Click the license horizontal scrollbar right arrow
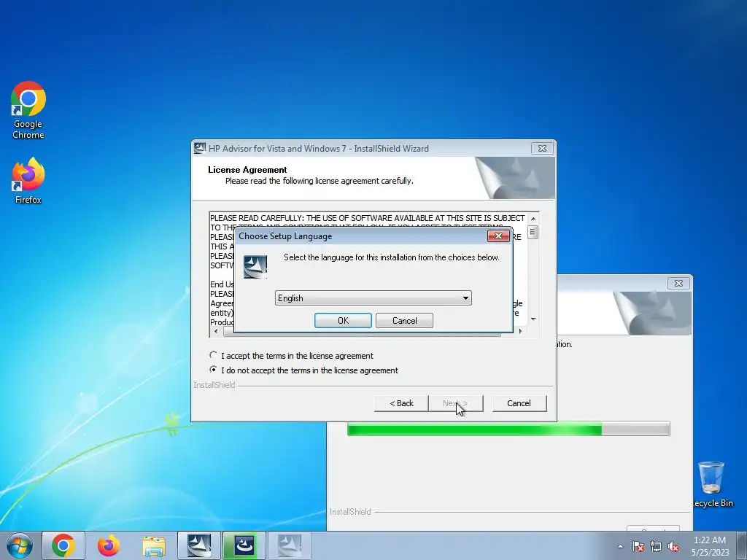The width and height of the screenshot is (747, 560). click(x=520, y=331)
